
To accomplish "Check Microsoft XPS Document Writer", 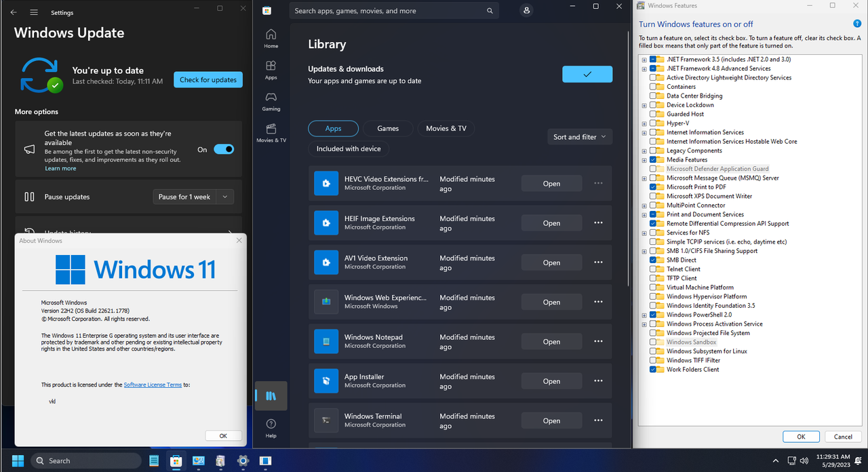I will coord(653,196).
